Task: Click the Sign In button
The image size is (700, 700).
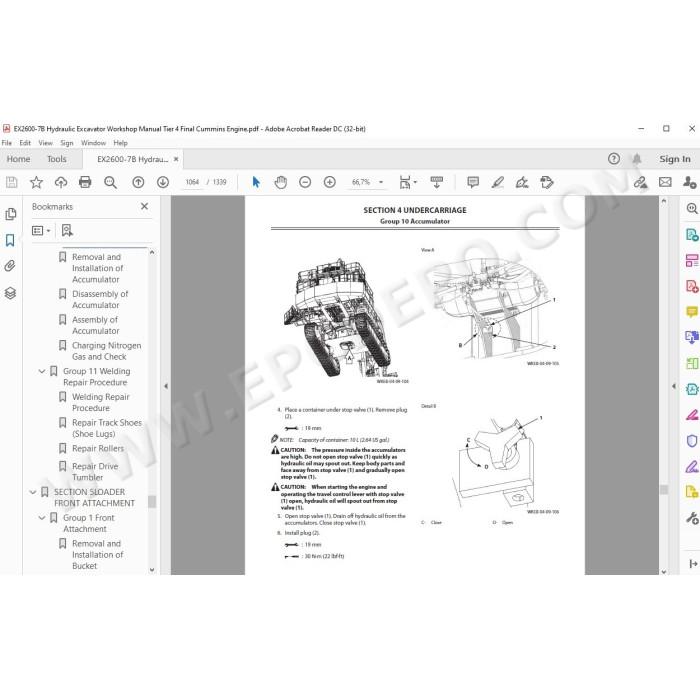Action: click(x=675, y=159)
